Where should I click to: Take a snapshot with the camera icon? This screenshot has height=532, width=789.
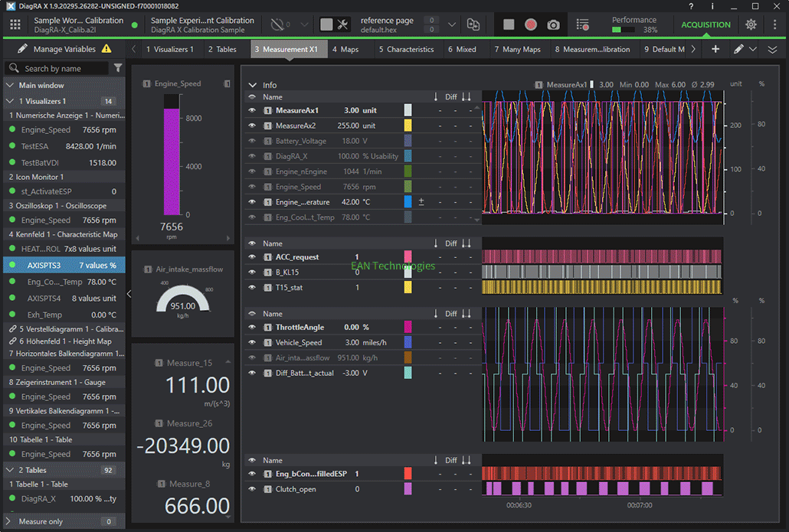tap(553, 24)
